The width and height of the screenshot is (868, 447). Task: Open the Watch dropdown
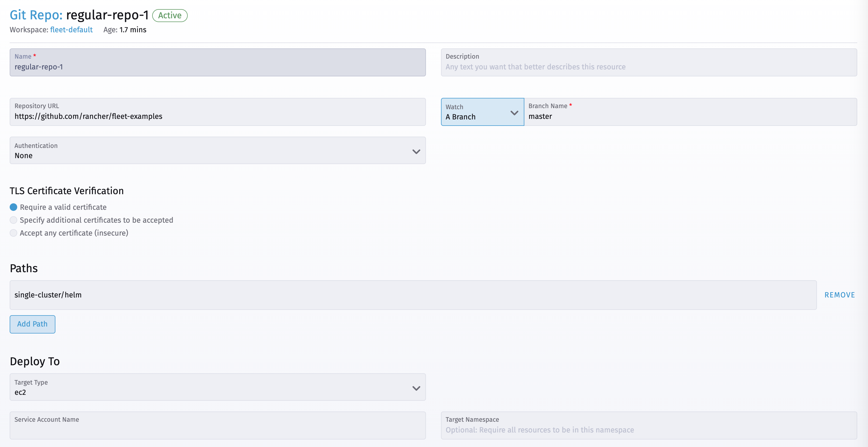(x=482, y=112)
